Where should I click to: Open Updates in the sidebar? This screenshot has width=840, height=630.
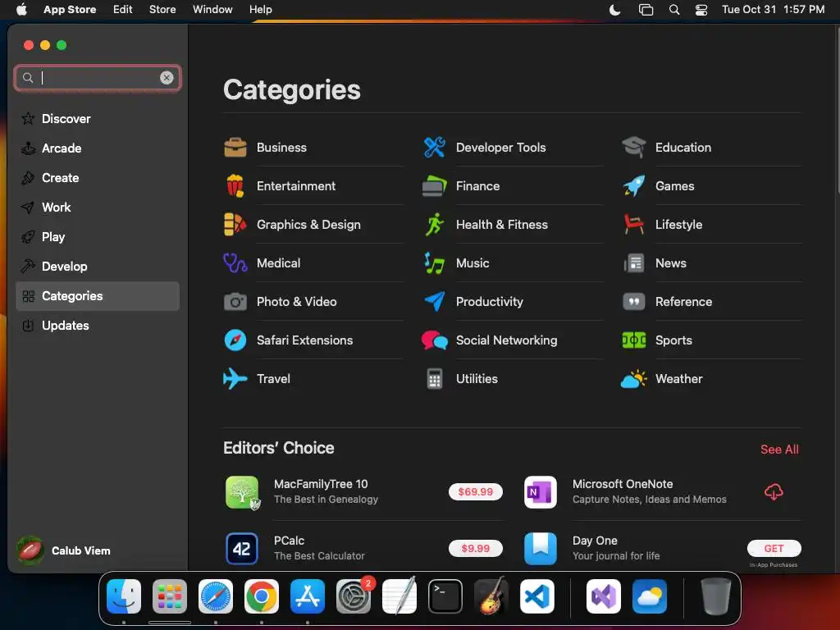98,325
